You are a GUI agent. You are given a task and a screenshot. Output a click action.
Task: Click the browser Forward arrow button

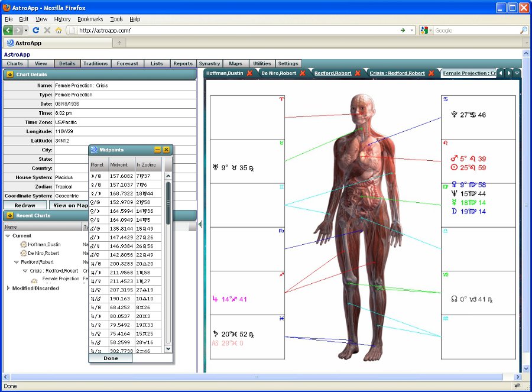(18, 30)
